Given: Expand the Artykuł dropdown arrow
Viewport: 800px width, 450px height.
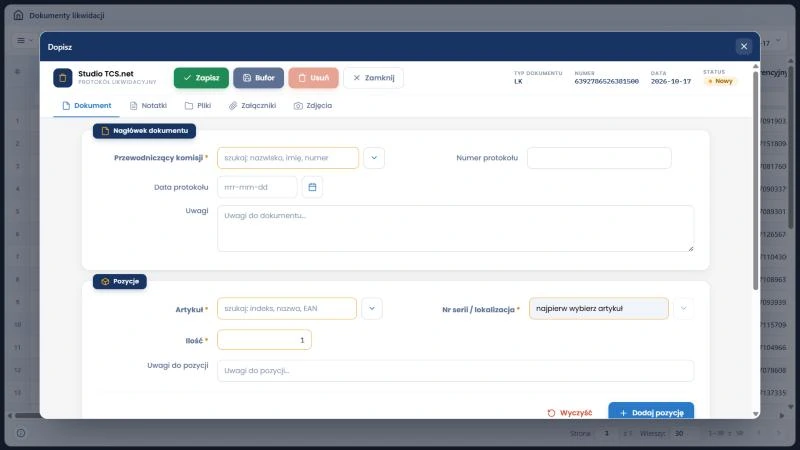Looking at the screenshot, I should (372, 309).
